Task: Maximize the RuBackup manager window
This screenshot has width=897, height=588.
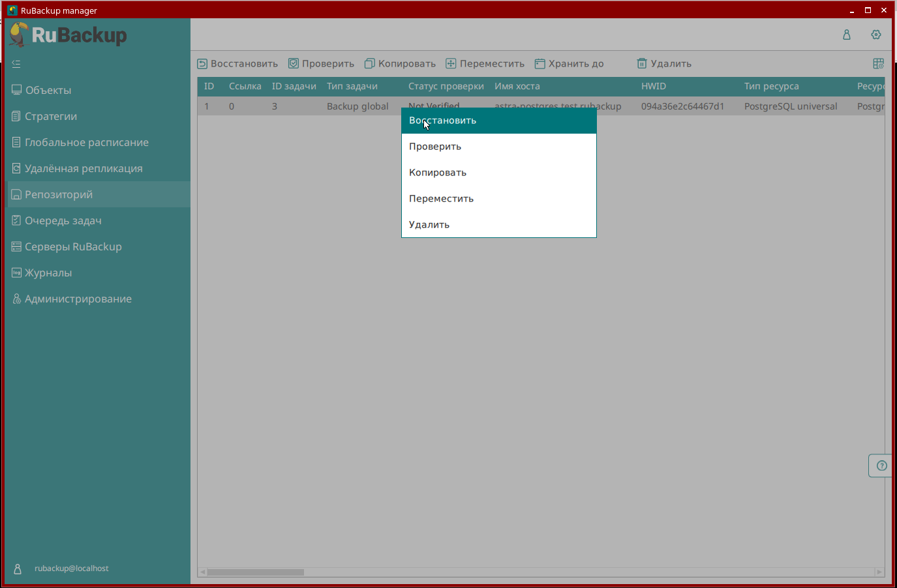Action: (868, 10)
